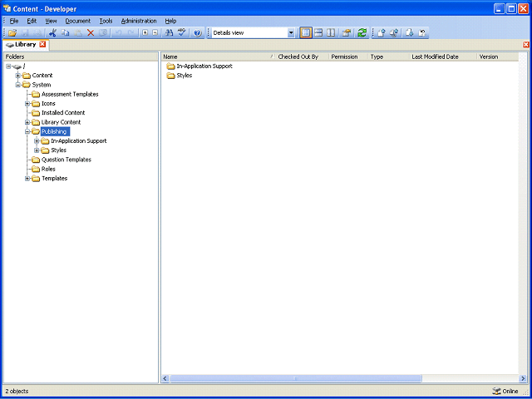Screen dimensions: 532x399
Task: Expand the Library Content folder
Action: pos(27,122)
